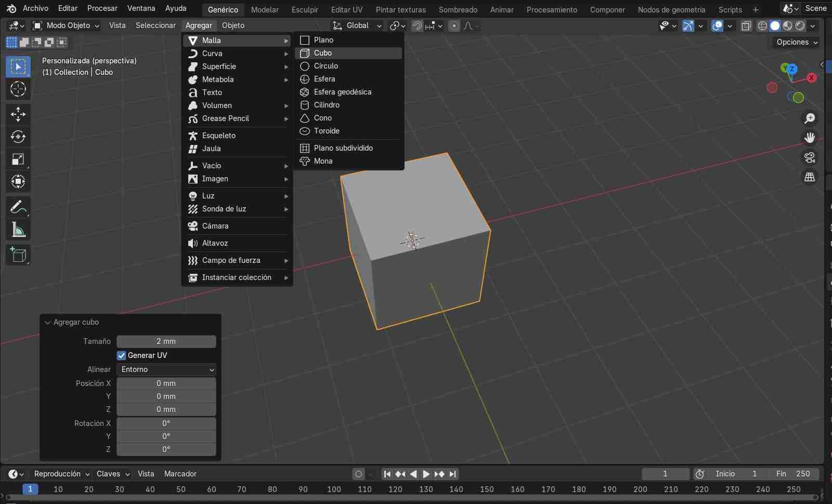Set frame number in timeline frame field
This screenshot has height=504, width=832.
coord(666,474)
